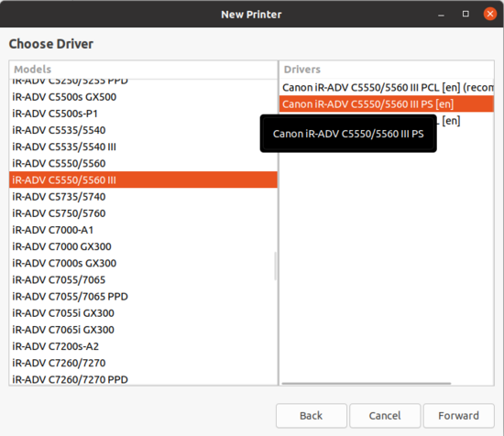Minimize the New Printer window
The image size is (504, 436).
point(441,15)
